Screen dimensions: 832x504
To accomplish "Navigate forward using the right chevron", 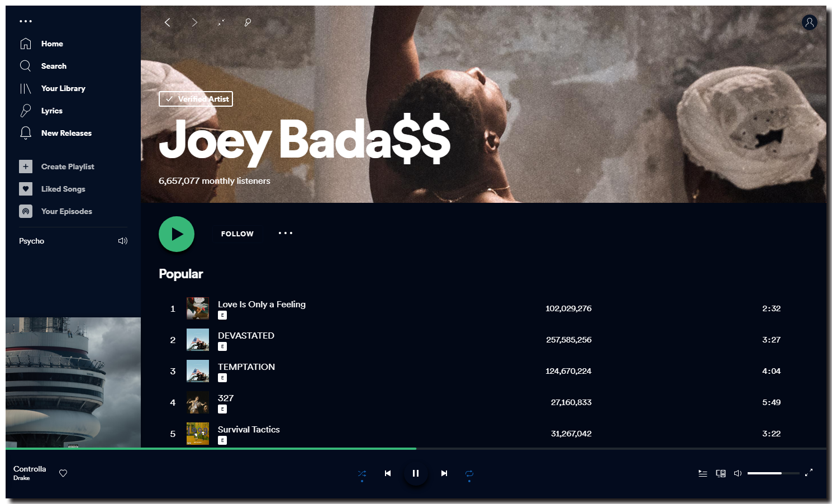I will pyautogui.click(x=194, y=22).
